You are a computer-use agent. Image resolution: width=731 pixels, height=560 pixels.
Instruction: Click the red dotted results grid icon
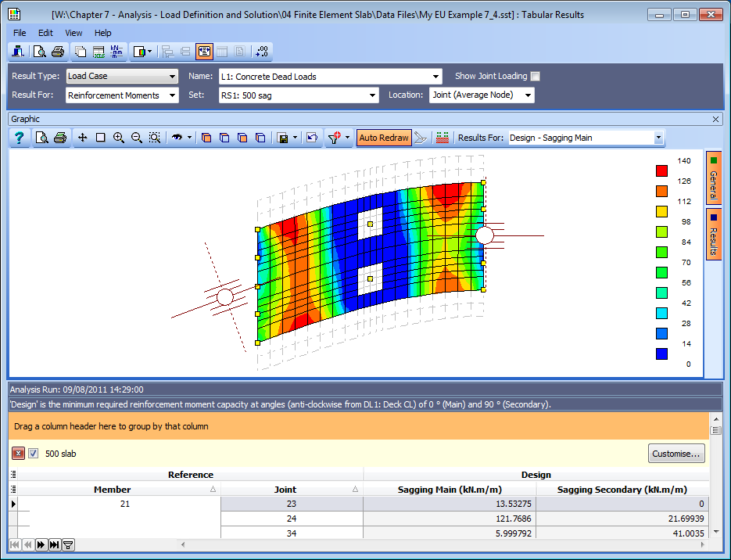coord(443,138)
